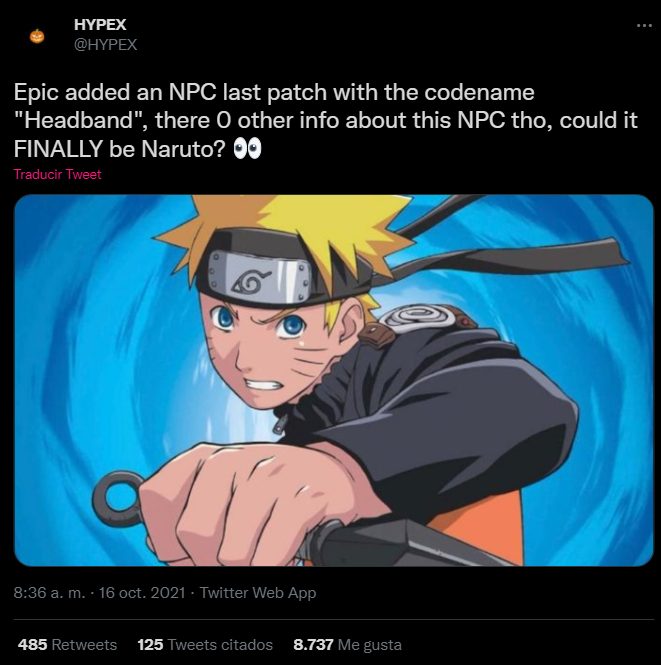Click the kunai ring in the picture
The height and width of the screenshot is (665, 661).
pyautogui.click(x=118, y=496)
